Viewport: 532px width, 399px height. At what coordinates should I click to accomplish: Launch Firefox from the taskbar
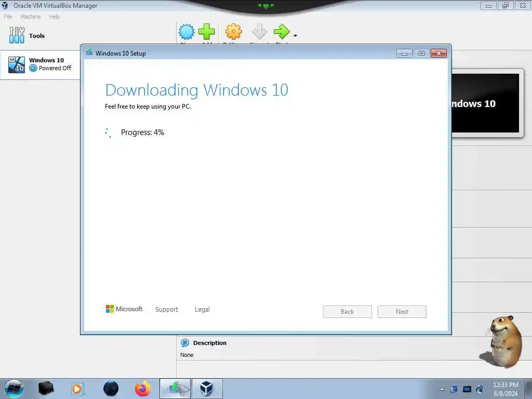point(143,389)
